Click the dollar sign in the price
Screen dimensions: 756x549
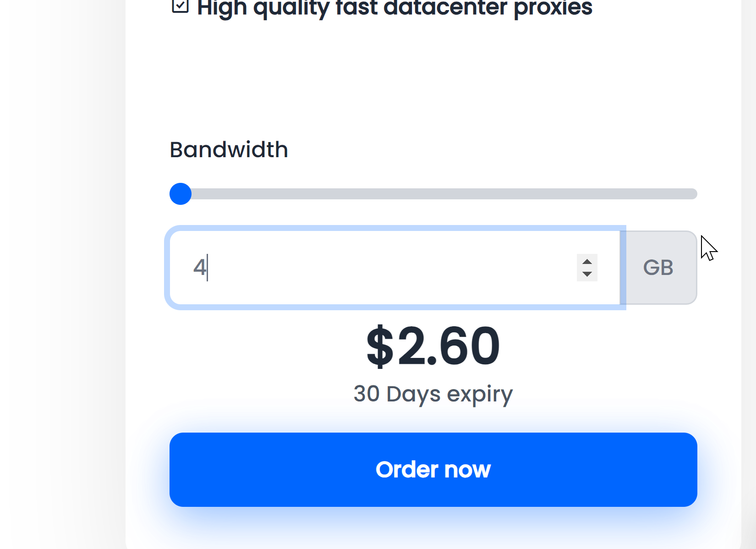(x=380, y=346)
